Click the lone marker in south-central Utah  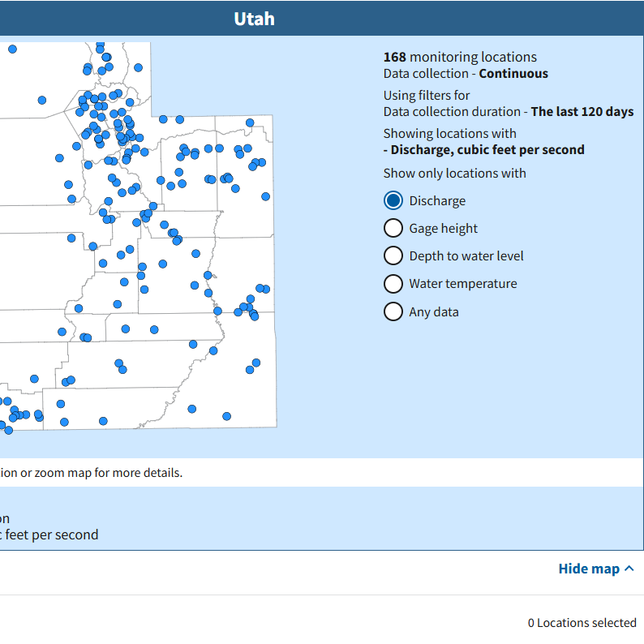(x=191, y=409)
